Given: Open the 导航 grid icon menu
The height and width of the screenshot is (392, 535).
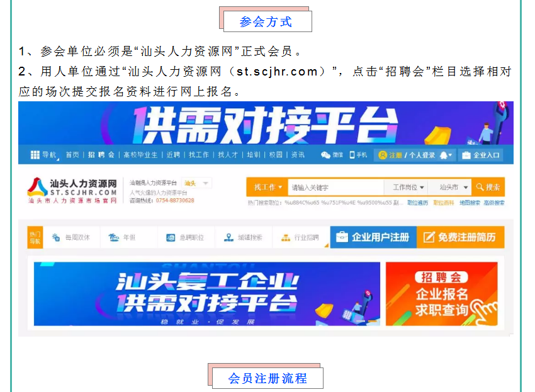Looking at the screenshot, I should [x=35, y=155].
